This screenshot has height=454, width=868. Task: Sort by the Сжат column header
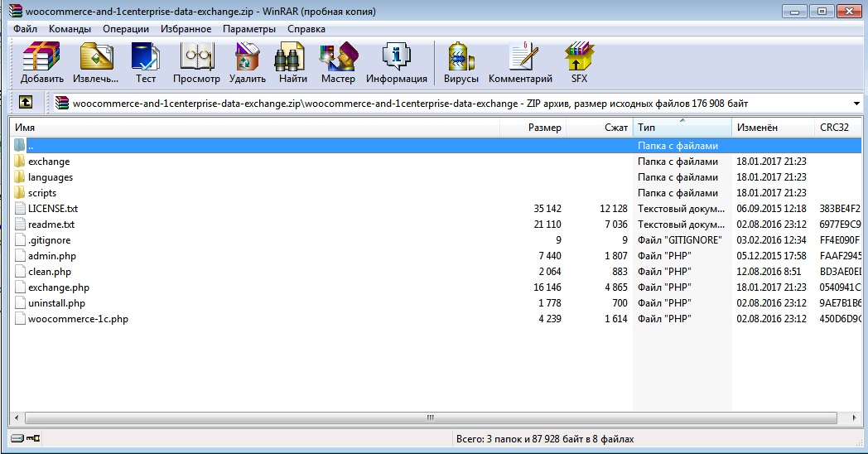click(x=600, y=128)
